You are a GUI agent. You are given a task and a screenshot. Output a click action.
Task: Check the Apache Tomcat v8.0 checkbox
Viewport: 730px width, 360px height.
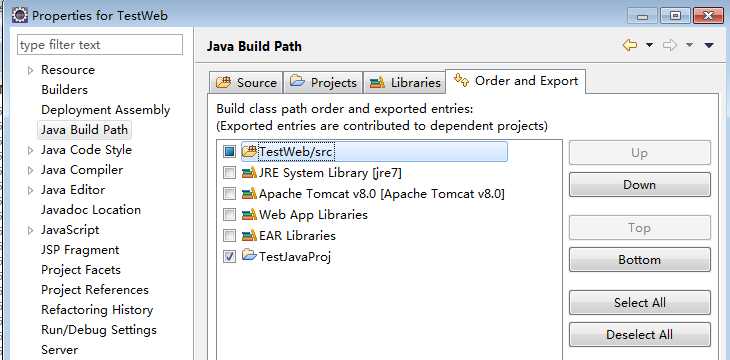[x=230, y=193]
